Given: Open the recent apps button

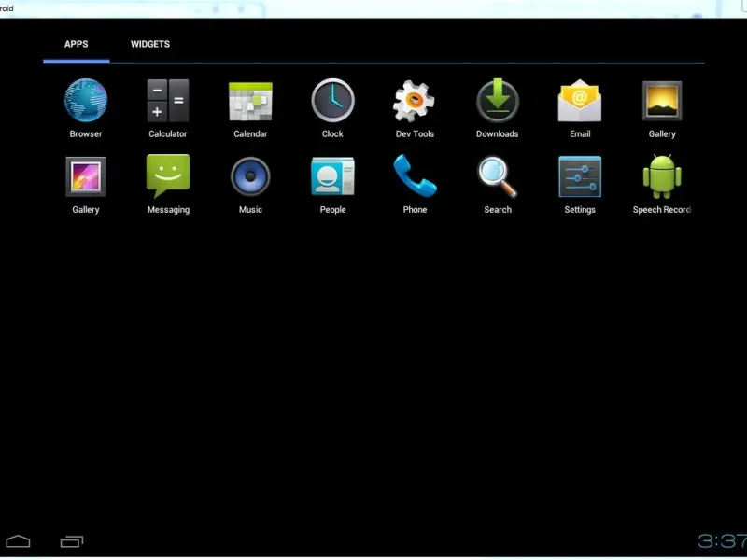Looking at the screenshot, I should pyautogui.click(x=72, y=541).
